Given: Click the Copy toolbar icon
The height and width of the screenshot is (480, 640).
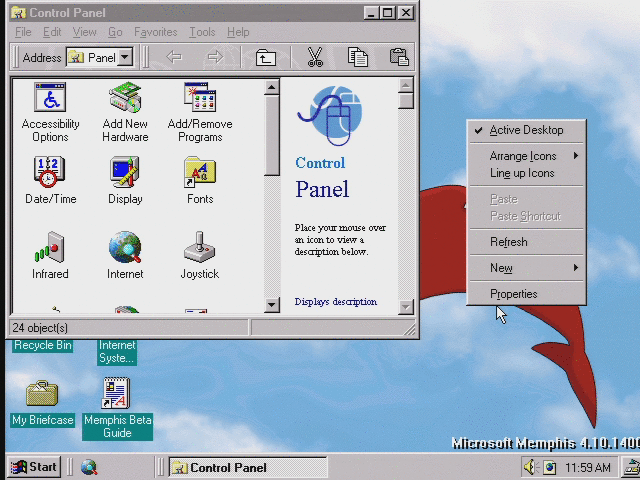Looking at the screenshot, I should tap(358, 57).
